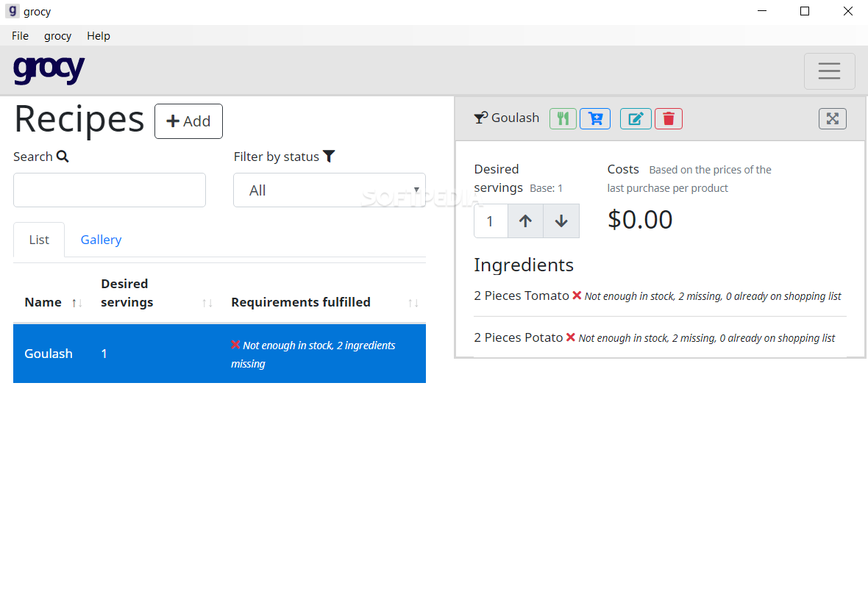
Task: Click the Potato red X missing-stock icon
Action: point(571,337)
